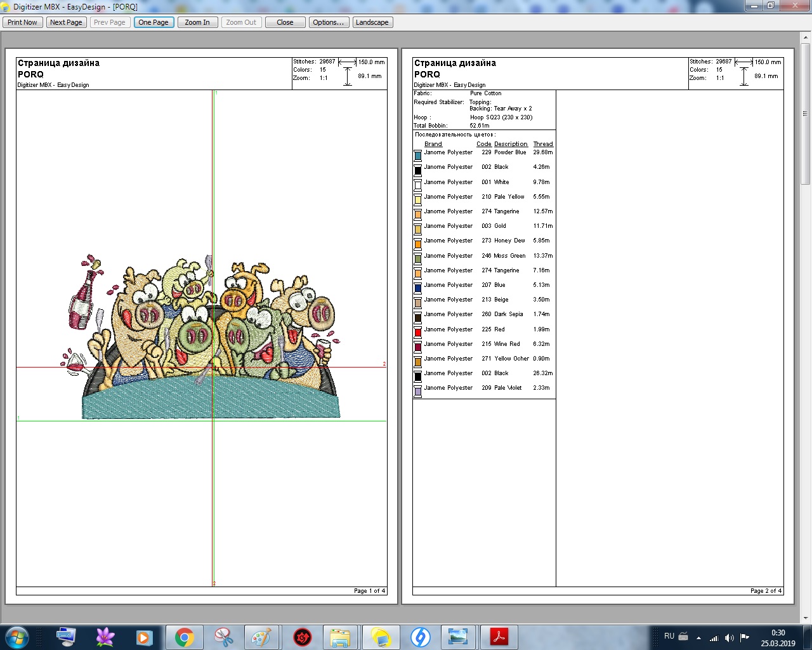
Task: Select the Black 4.26m thread swatch
Action: point(417,169)
